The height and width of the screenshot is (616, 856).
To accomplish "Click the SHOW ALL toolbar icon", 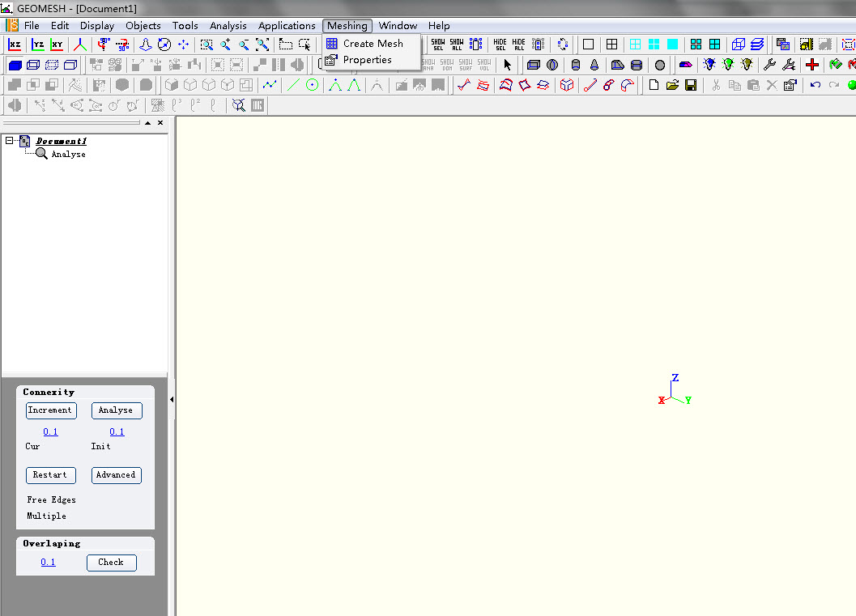I will click(457, 45).
